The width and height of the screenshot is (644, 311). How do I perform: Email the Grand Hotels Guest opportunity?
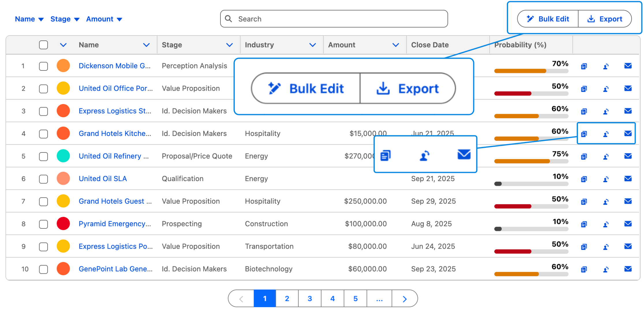(628, 201)
